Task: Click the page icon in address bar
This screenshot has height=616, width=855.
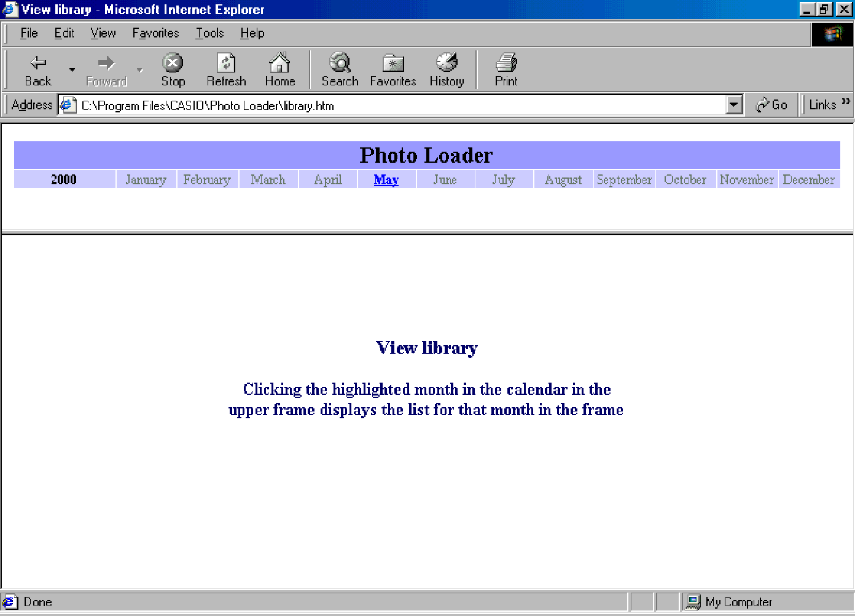Action: pyautogui.click(x=68, y=105)
